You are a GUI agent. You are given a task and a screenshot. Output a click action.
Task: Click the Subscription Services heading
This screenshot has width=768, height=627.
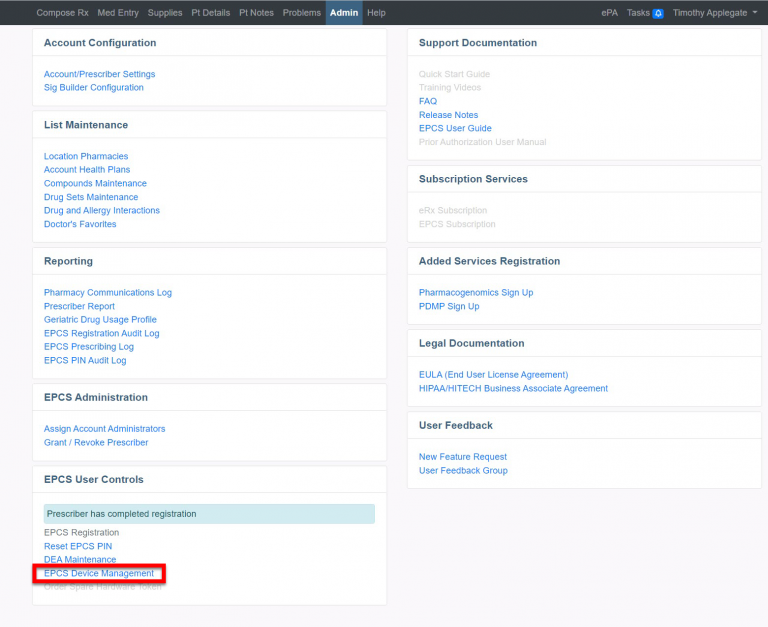pyautogui.click(x=473, y=179)
